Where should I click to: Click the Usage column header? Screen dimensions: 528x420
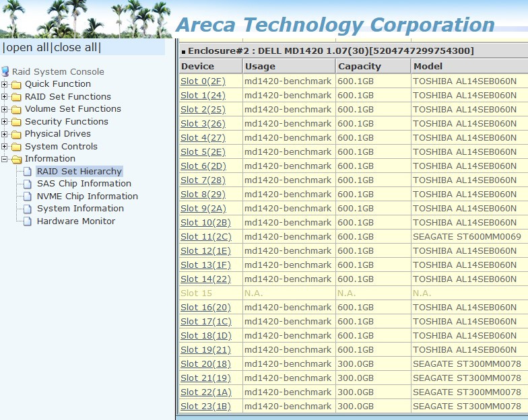[x=290, y=66]
